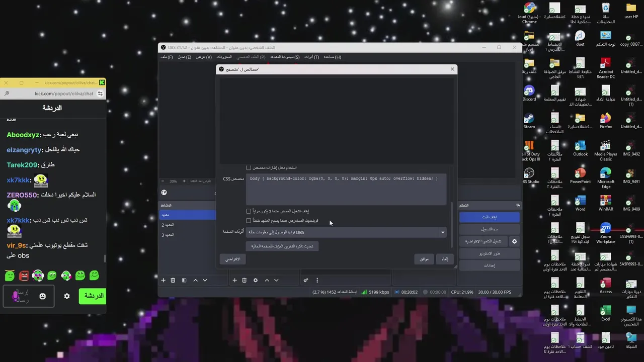This screenshot has width=644, height=362.
Task: Zoom out preview with minus icon
Action: 163,181
